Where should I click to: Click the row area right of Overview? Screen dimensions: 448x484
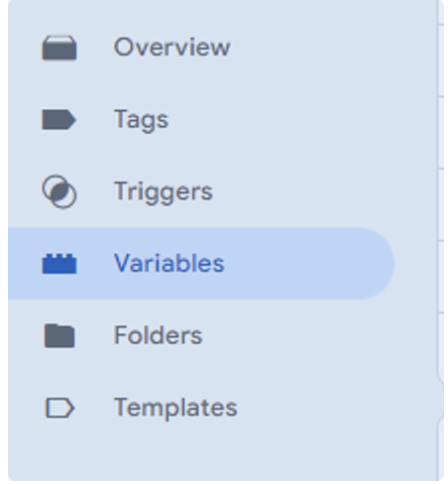tap(333, 47)
